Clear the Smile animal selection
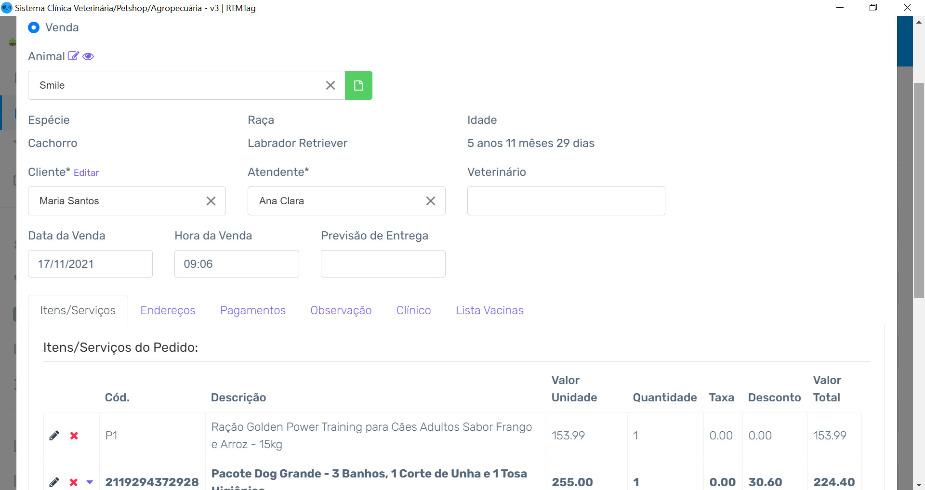The width and height of the screenshot is (925, 490). [x=330, y=85]
